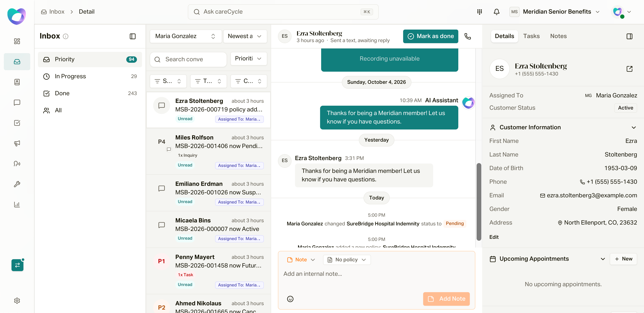The width and height of the screenshot is (644, 313).
Task: Click the Pending status badge in activity
Action: tap(454, 224)
